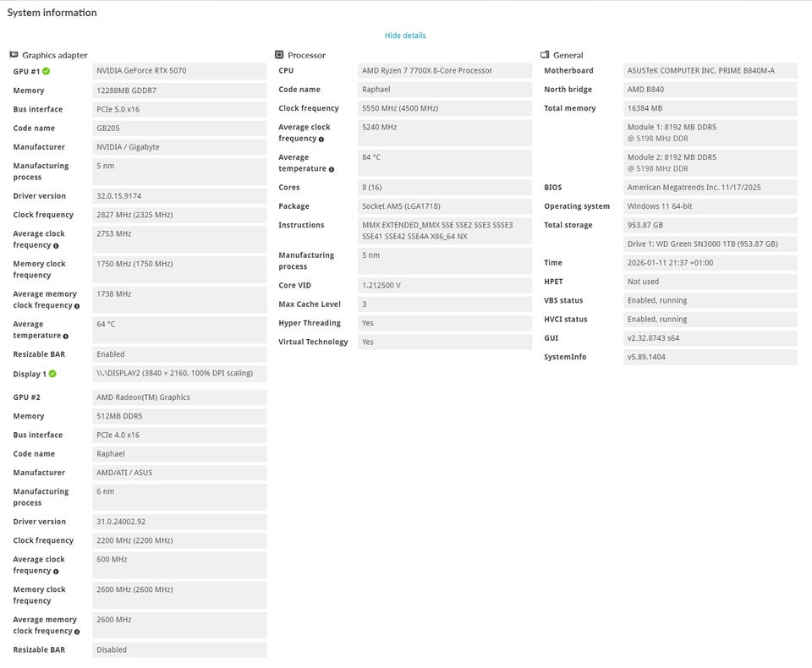This screenshot has width=812, height=668.
Task: Click the AMD/ATI / ASUS manufacturer value
Action: click(x=179, y=473)
